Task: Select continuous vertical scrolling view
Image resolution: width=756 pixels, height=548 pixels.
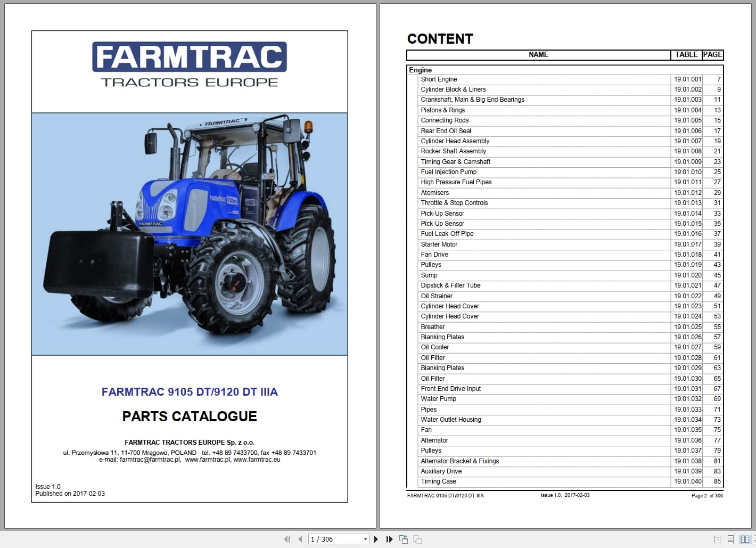Action: point(730,539)
